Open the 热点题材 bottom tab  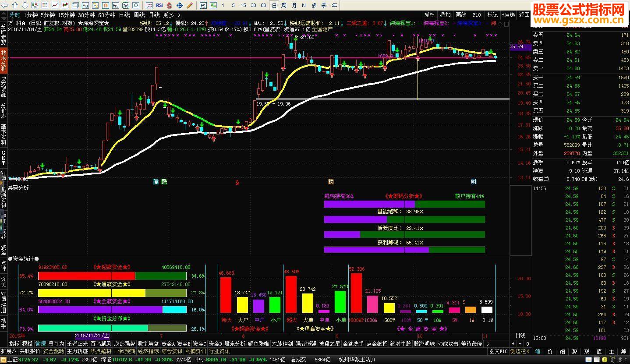(101, 351)
